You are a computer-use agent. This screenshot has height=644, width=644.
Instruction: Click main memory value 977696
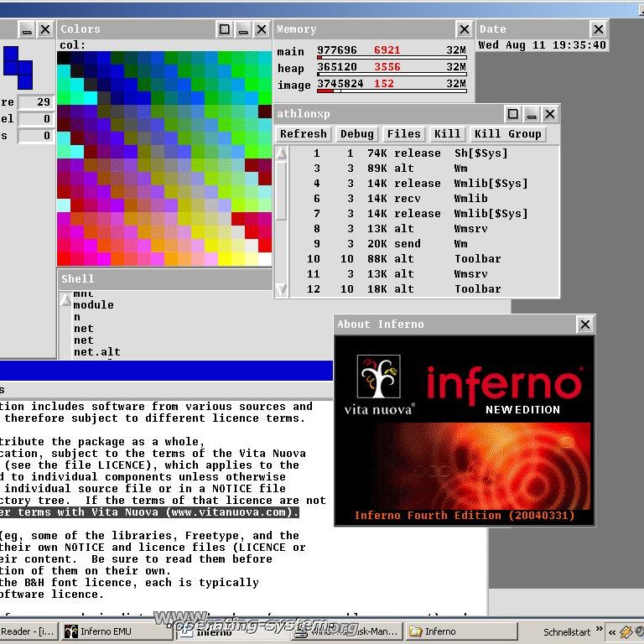tap(337, 50)
